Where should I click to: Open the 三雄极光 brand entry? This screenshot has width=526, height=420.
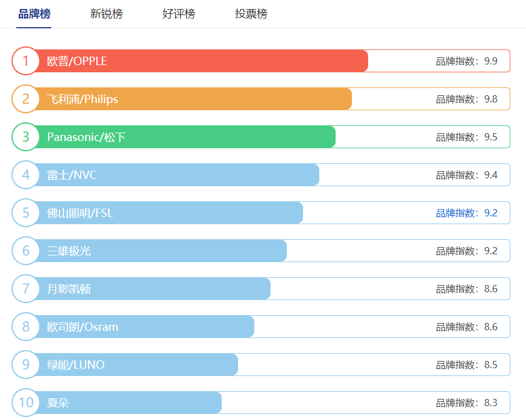[x=69, y=251]
